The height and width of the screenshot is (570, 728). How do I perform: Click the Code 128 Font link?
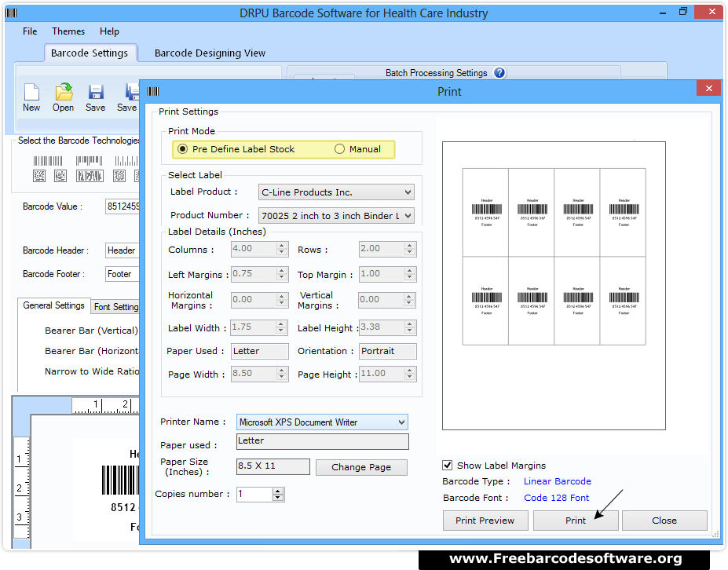pos(556,498)
